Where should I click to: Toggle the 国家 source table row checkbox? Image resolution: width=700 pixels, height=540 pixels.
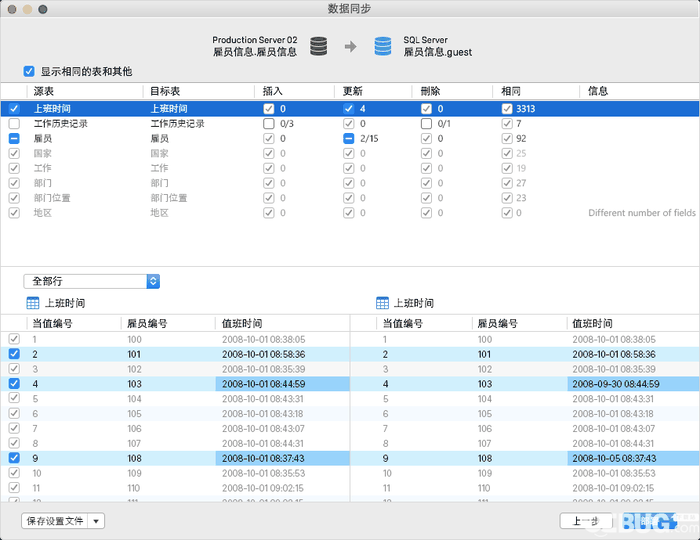(14, 154)
